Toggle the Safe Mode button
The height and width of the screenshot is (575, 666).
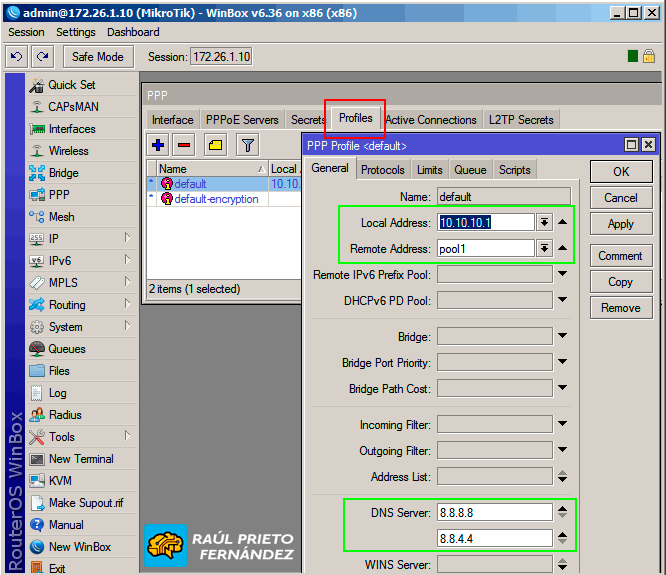tap(98, 57)
